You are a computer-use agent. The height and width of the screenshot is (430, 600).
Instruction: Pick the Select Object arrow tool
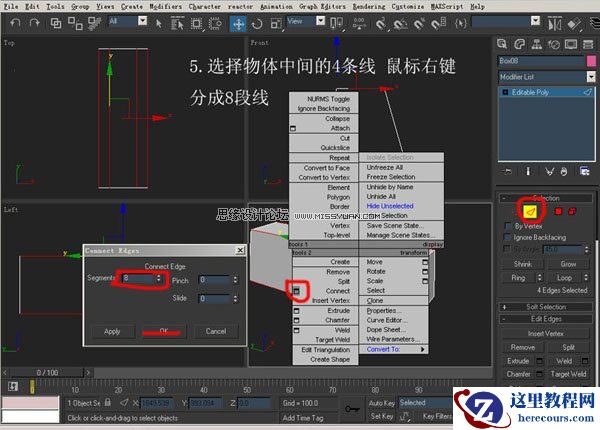[x=159, y=24]
